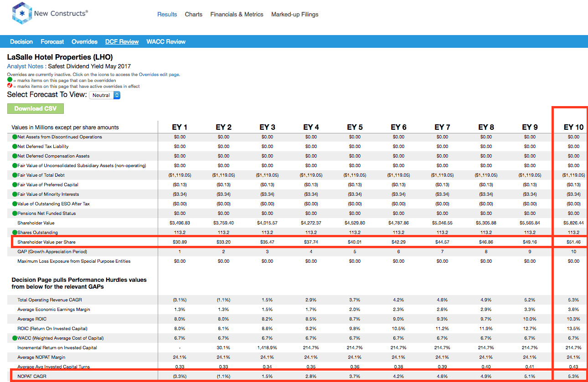Click the New Constructs logo icon
This screenshot has height=382, width=588.
click(x=21, y=14)
